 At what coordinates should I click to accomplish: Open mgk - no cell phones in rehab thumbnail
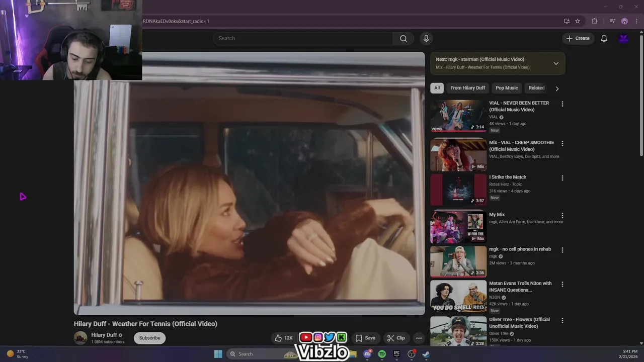tap(458, 261)
